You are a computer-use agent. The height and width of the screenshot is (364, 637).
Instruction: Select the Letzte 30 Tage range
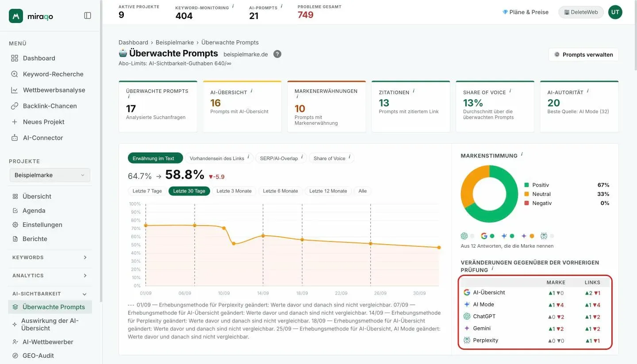pos(189,191)
